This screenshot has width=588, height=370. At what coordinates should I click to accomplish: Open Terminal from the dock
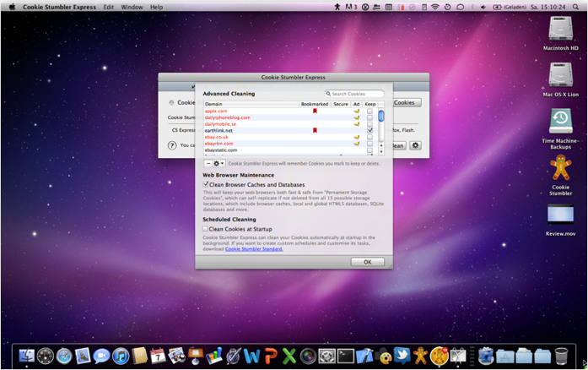pyautogui.click(x=345, y=356)
